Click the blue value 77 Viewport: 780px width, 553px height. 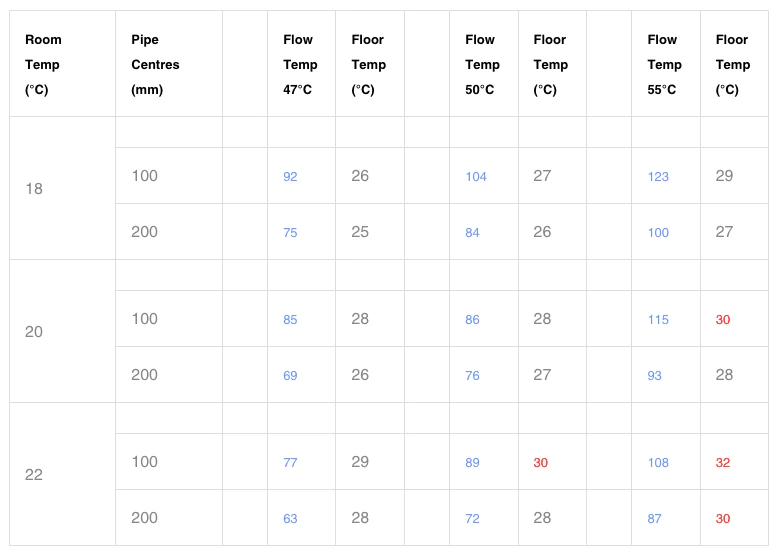(x=290, y=462)
